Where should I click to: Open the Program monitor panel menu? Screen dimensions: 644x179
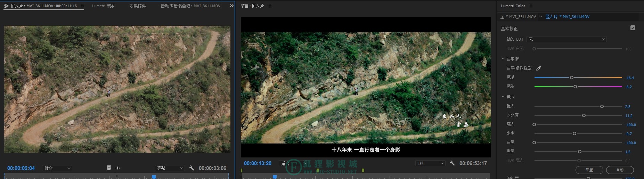click(270, 6)
